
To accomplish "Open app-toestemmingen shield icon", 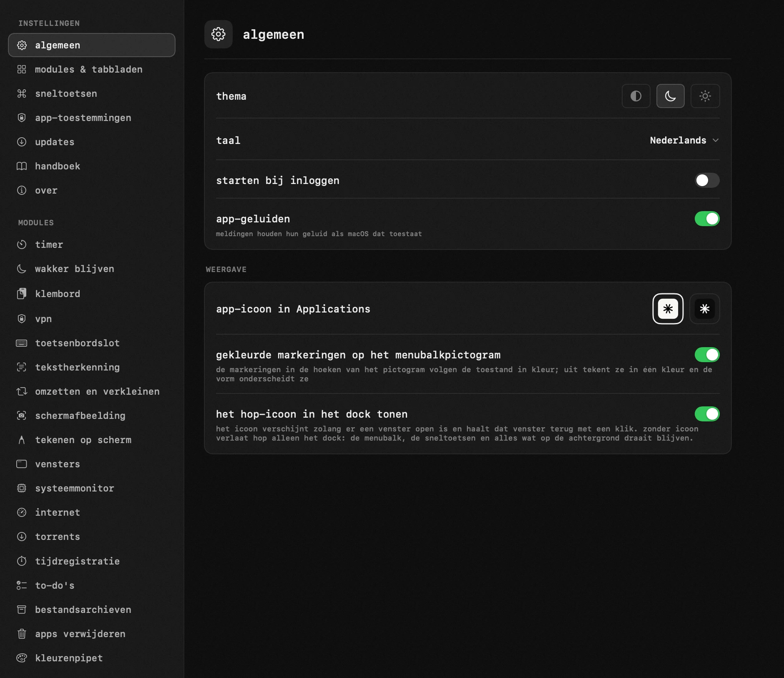I will [22, 118].
